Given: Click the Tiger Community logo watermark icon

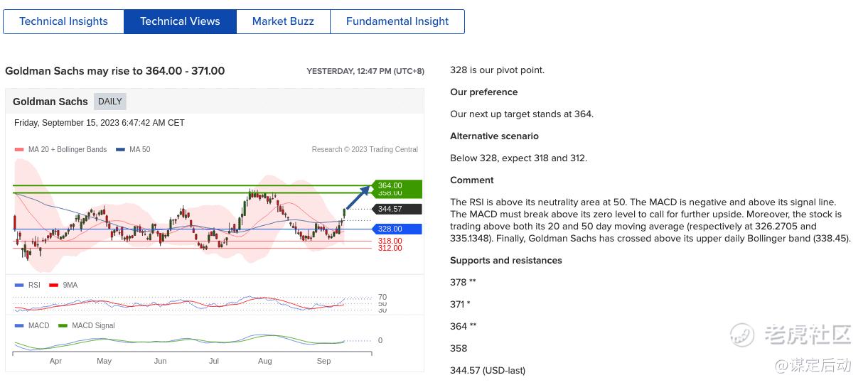Looking at the screenshot, I should pos(742,335).
